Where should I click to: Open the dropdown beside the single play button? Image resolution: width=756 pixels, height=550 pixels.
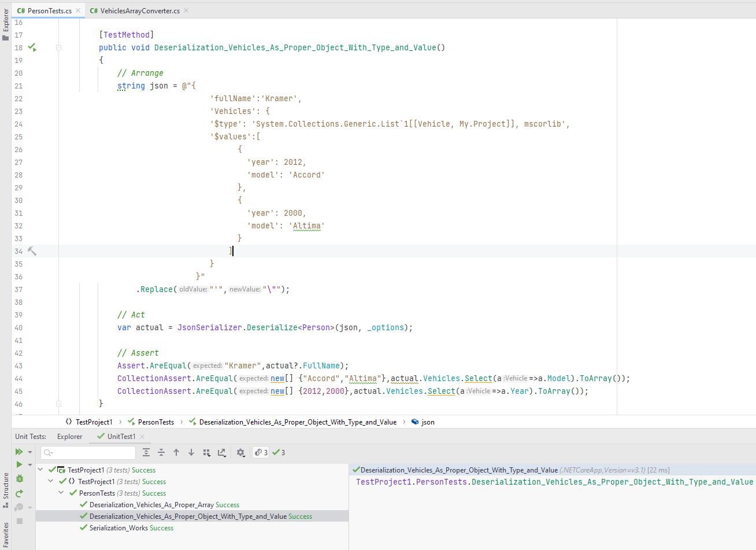(x=29, y=464)
